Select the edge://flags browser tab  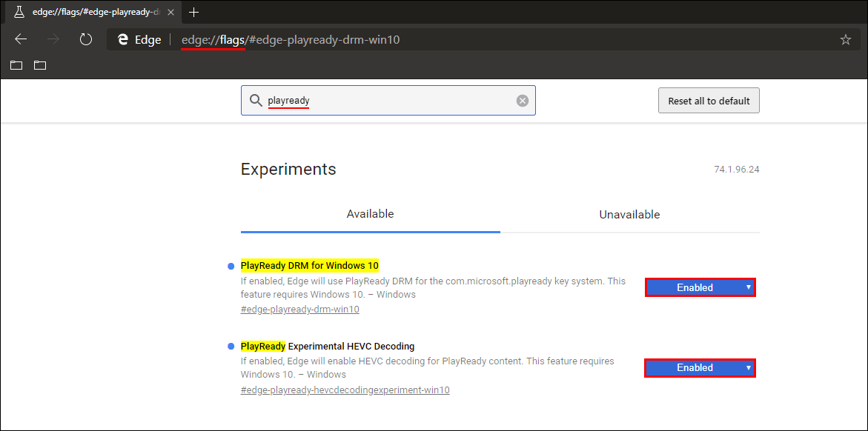[91, 12]
